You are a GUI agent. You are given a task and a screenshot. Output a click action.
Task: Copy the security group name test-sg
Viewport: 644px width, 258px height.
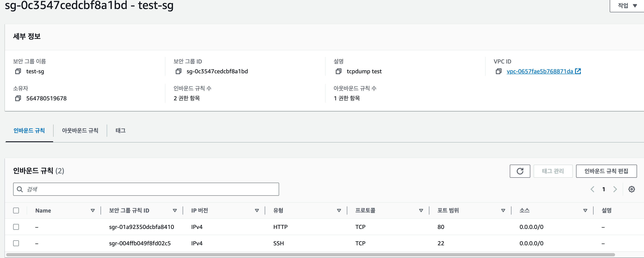tap(18, 71)
